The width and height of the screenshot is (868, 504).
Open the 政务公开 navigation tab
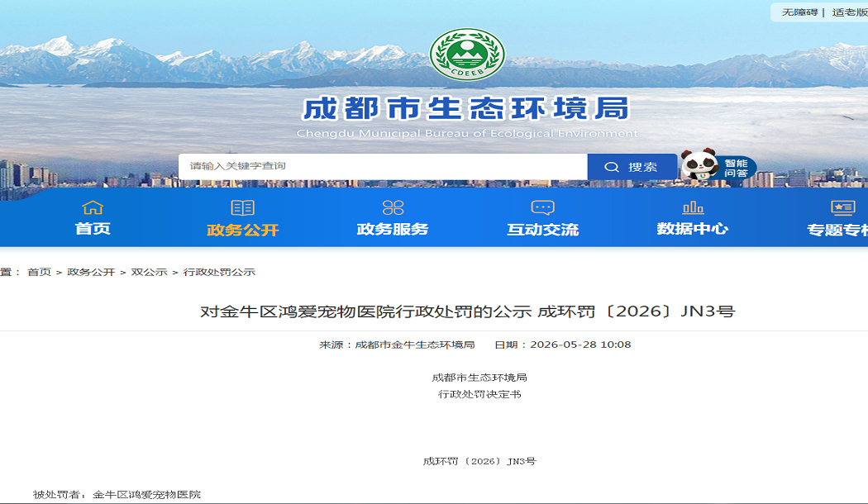pyautogui.click(x=242, y=230)
